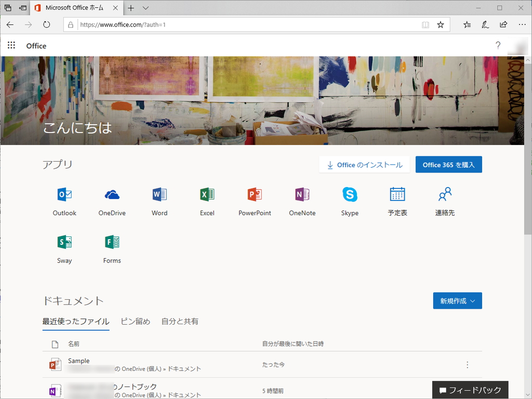Launch Word from the apps list
This screenshot has width=532, height=399.
(159, 200)
